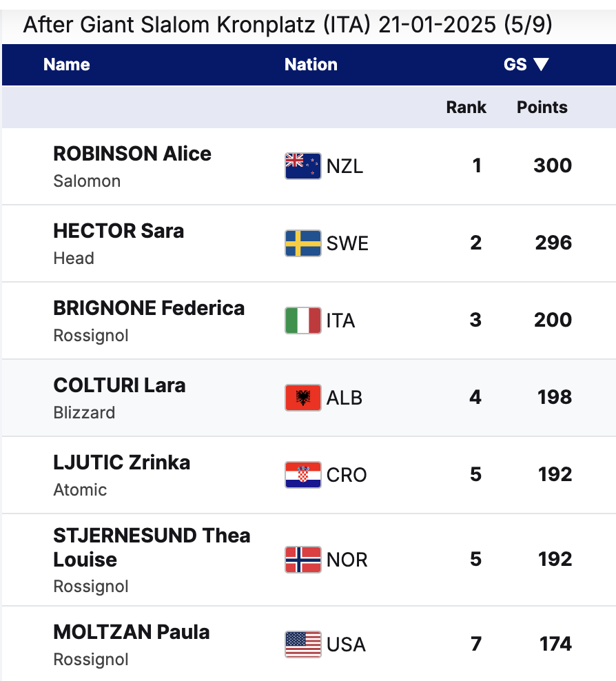Click LJUTIC Zrinka's name
This screenshot has width=616, height=681.
(122, 463)
